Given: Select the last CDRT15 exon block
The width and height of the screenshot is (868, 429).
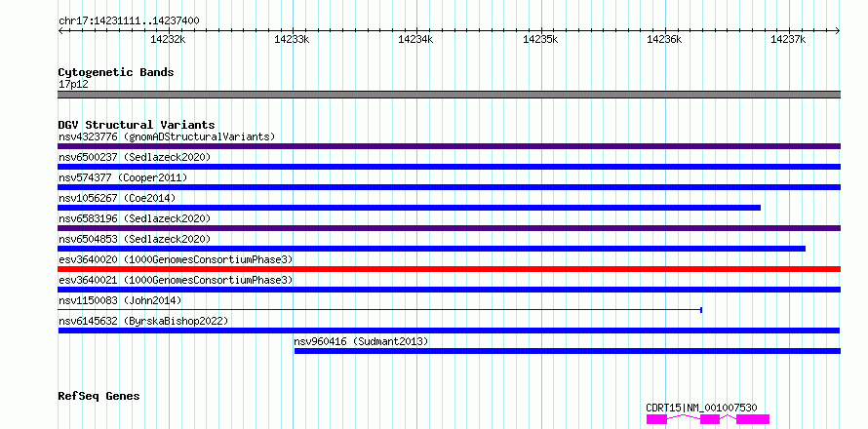Looking at the screenshot, I should [x=753, y=419].
